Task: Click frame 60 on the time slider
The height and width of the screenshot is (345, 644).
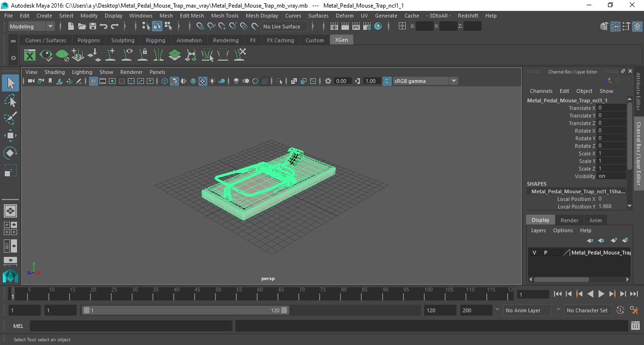Action: pyautogui.click(x=259, y=294)
